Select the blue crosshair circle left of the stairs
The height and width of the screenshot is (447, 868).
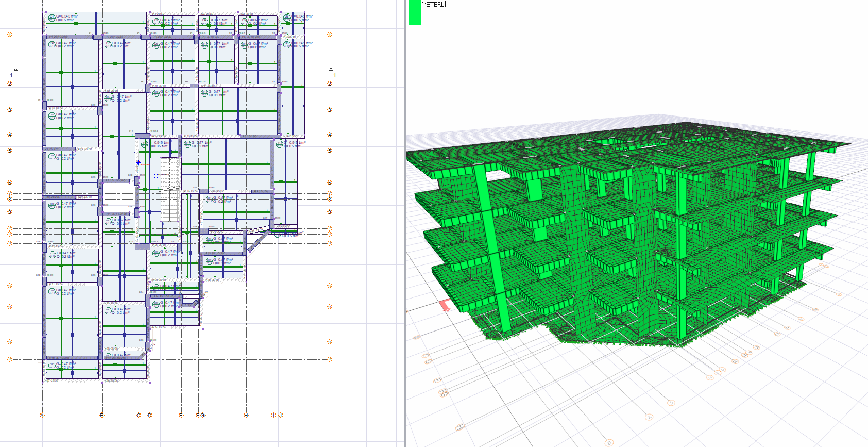tap(156, 176)
